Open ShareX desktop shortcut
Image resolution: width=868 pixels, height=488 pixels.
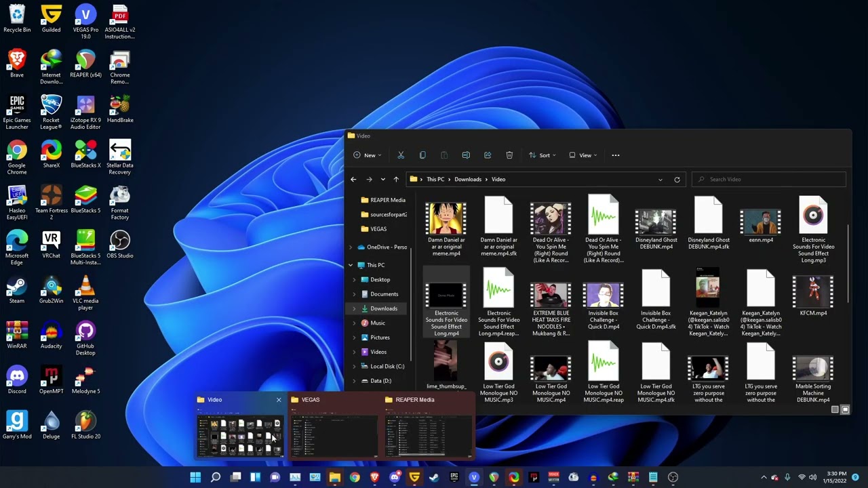point(52,155)
